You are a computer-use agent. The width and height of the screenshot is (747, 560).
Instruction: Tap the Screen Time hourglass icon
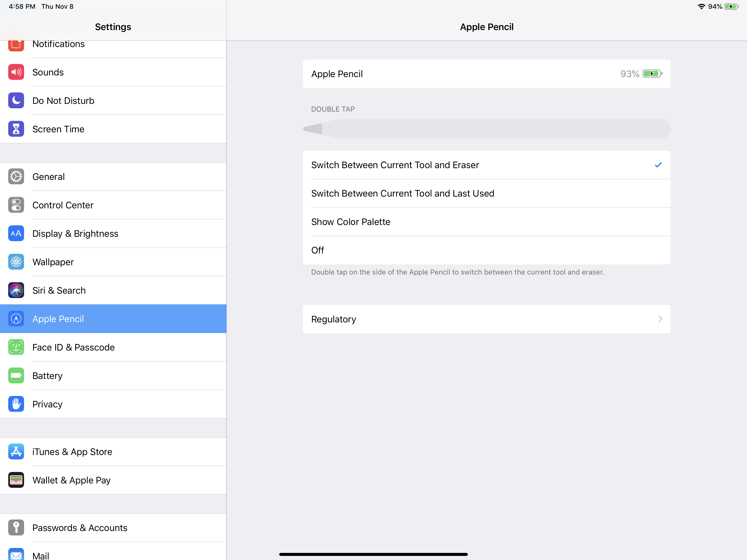click(x=16, y=129)
